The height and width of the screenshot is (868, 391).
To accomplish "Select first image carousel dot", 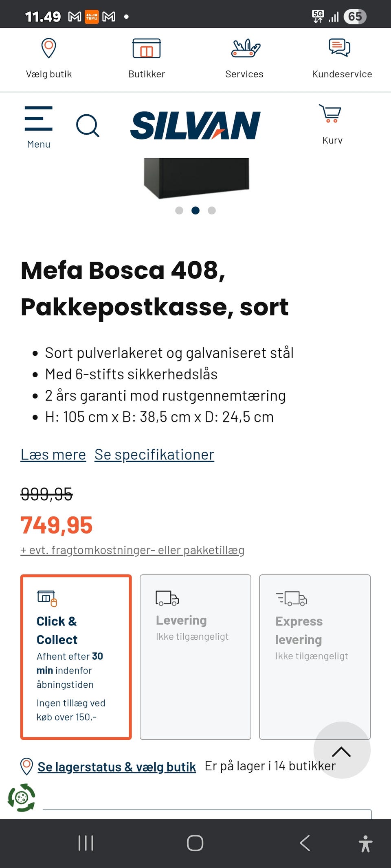I will tap(179, 210).
